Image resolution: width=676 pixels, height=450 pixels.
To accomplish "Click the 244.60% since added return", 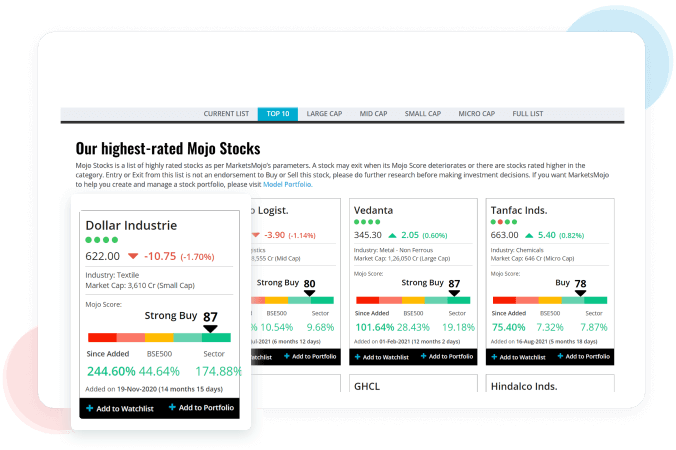I will point(111,371).
